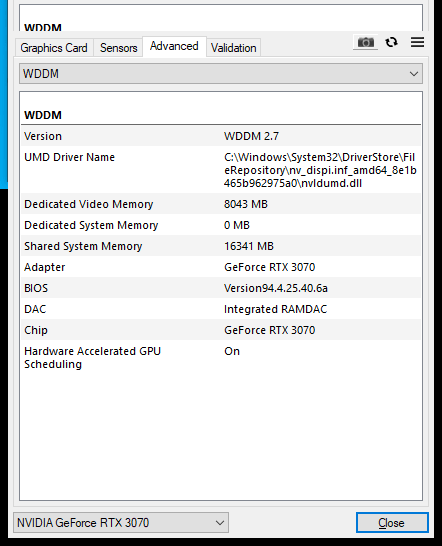Click the BIOS row label
442x546 pixels.
coord(36,288)
